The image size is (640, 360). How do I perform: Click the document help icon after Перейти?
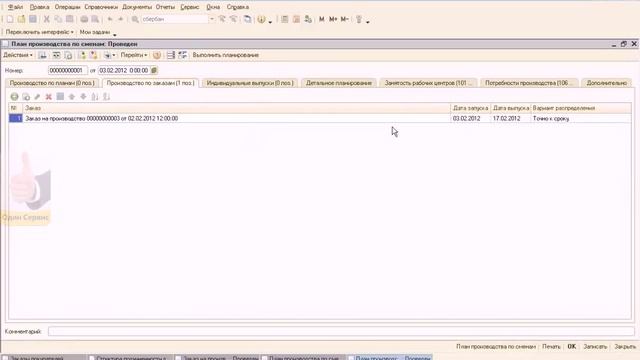[157, 55]
